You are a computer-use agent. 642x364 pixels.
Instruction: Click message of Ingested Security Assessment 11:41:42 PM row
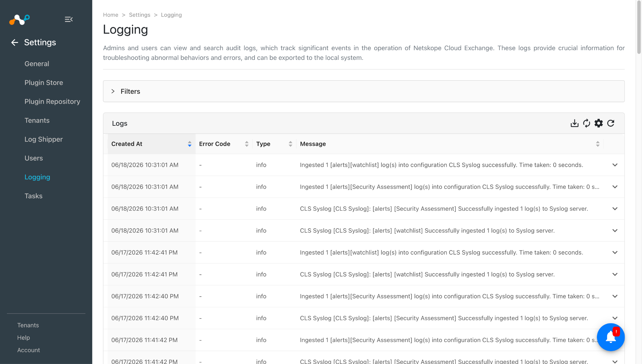click(449, 340)
